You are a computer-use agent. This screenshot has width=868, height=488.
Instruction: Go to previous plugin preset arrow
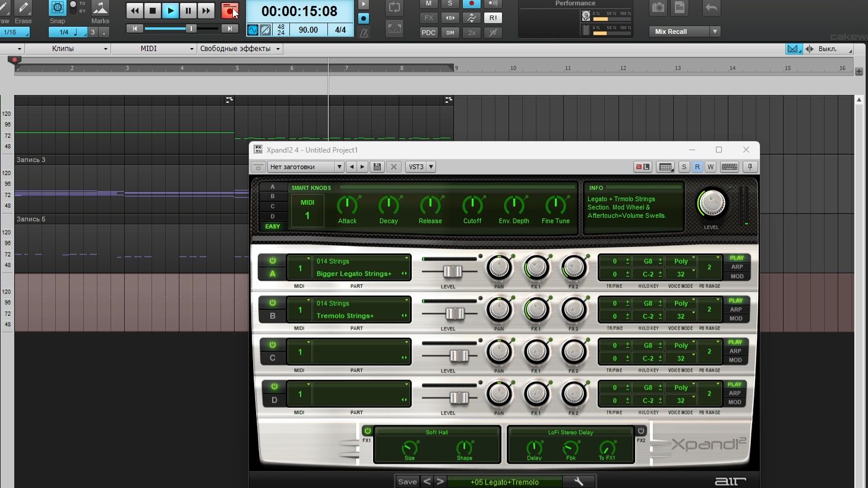[x=352, y=167]
